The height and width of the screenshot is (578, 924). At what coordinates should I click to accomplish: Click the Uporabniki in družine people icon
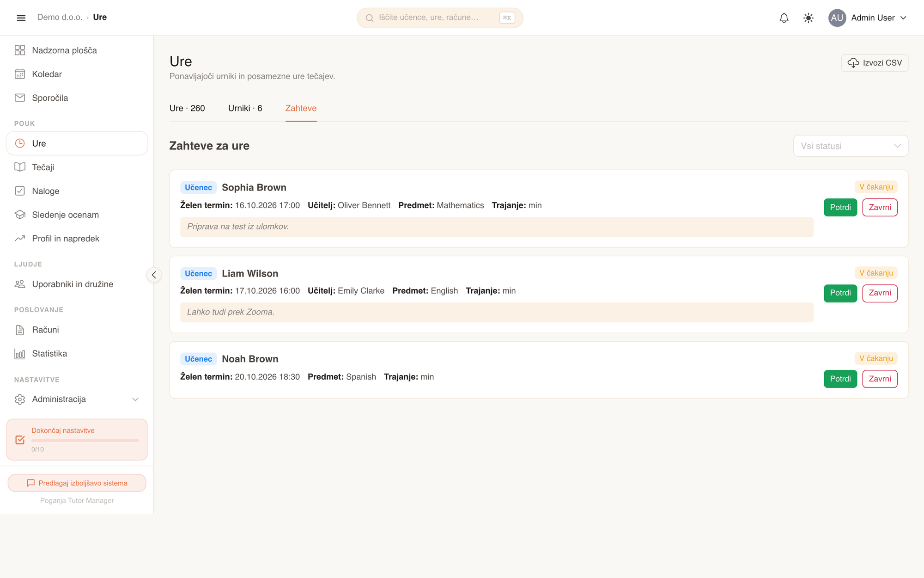click(x=20, y=284)
